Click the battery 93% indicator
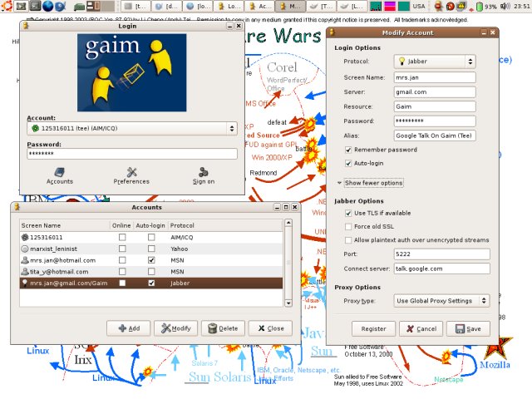Screen dimensions: 532x399 (x=486, y=6)
